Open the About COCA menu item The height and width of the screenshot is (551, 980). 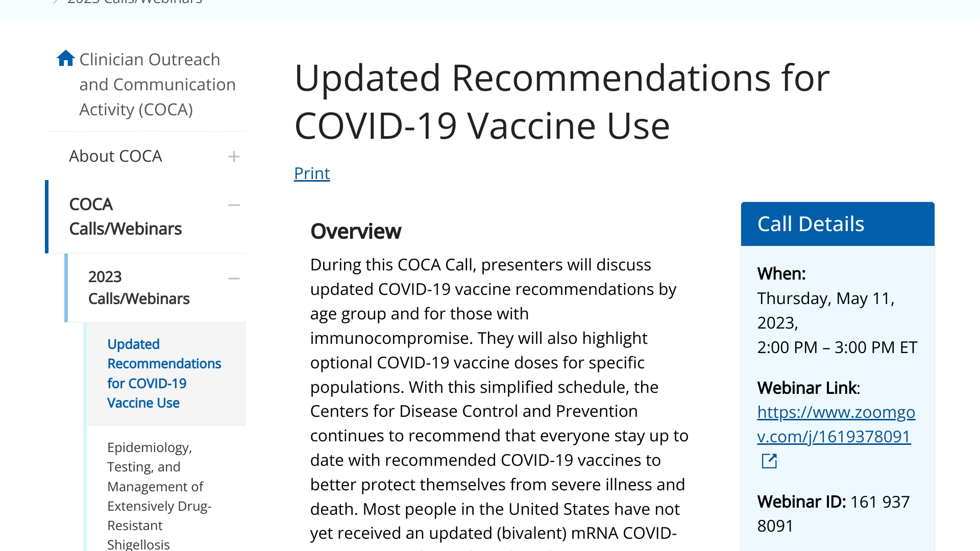point(115,156)
